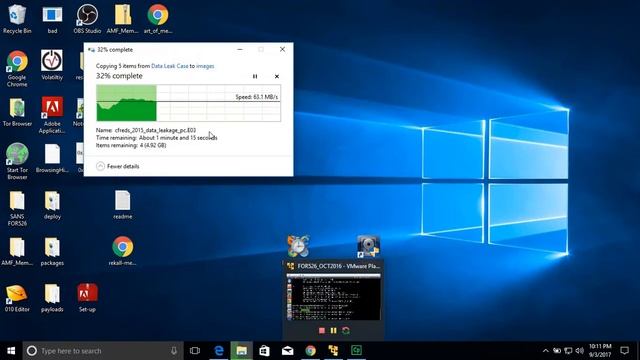Select Start Tor Browser icon
Viewport: 640px width, 360px height.
tap(17, 161)
